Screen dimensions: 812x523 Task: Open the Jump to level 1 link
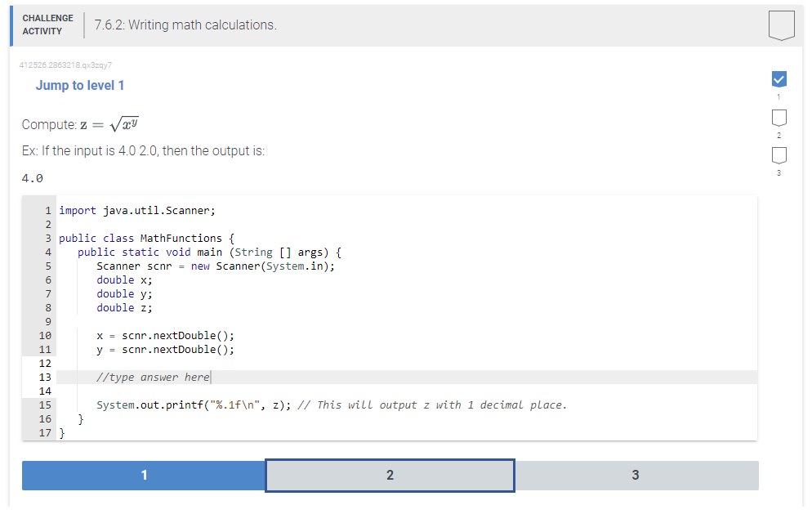coord(79,85)
